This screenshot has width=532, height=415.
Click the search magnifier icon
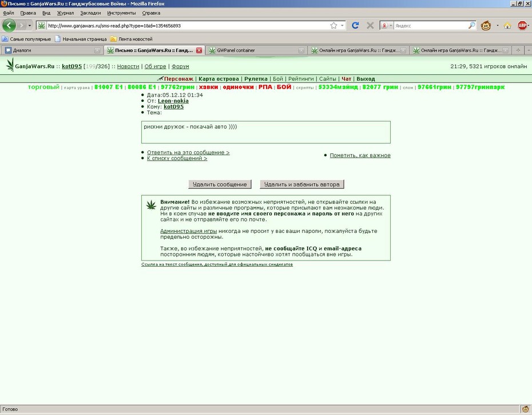pos(471,25)
